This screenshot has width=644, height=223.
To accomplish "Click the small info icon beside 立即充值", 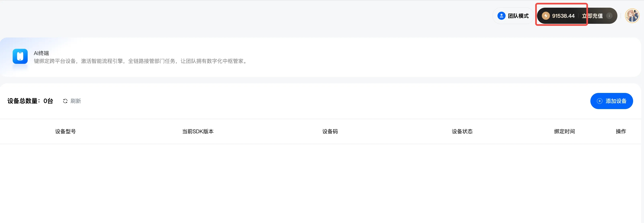I will point(609,16).
